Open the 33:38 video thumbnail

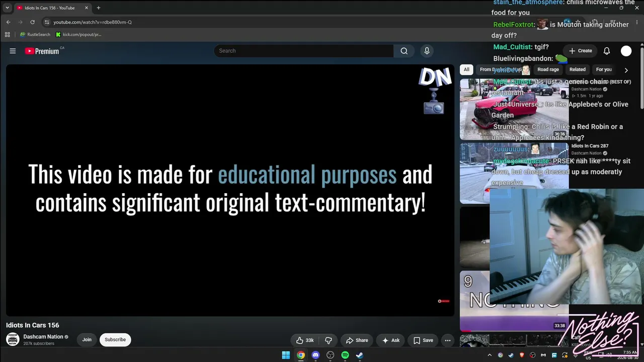[x=514, y=301]
